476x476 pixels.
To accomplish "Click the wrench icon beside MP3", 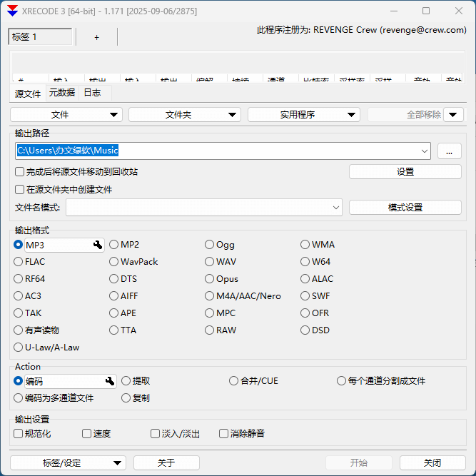I will (x=98, y=245).
